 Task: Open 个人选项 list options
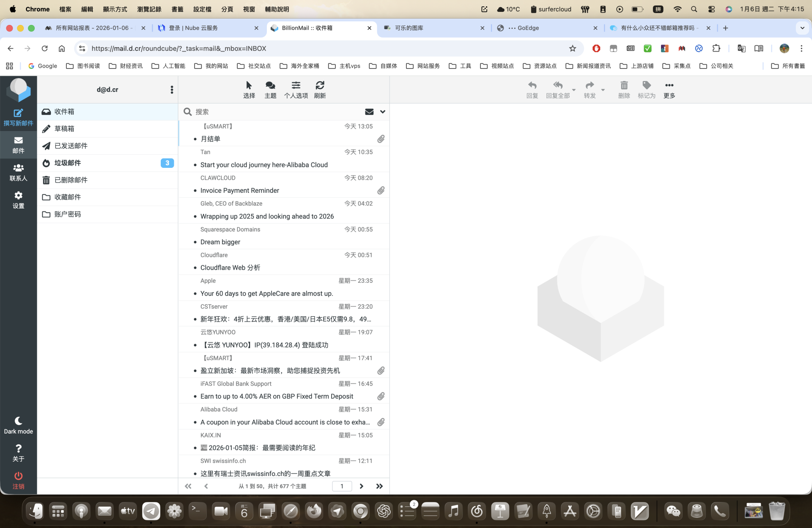(296, 90)
